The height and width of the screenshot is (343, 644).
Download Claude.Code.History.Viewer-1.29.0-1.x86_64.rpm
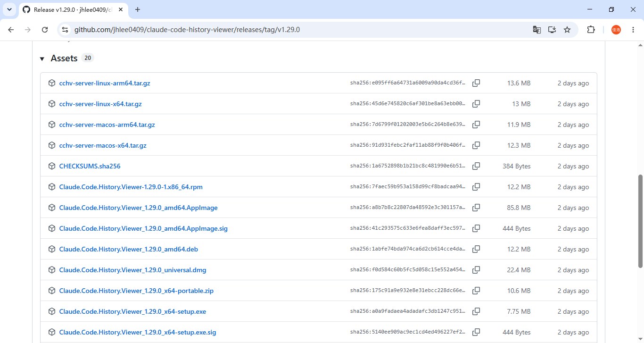tap(131, 187)
